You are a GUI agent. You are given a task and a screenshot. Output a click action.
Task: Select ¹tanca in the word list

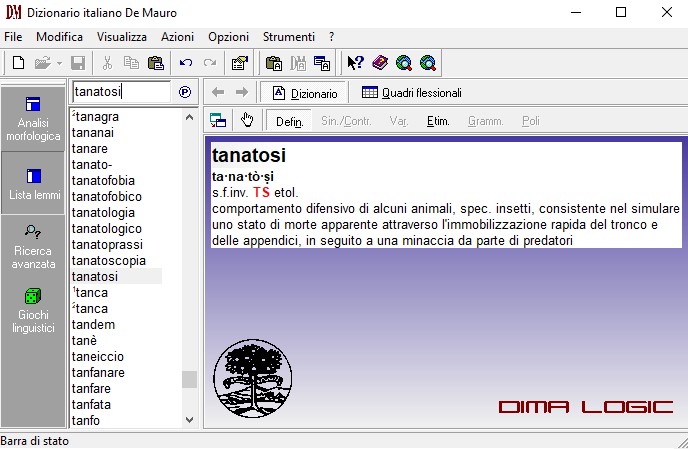click(x=90, y=293)
